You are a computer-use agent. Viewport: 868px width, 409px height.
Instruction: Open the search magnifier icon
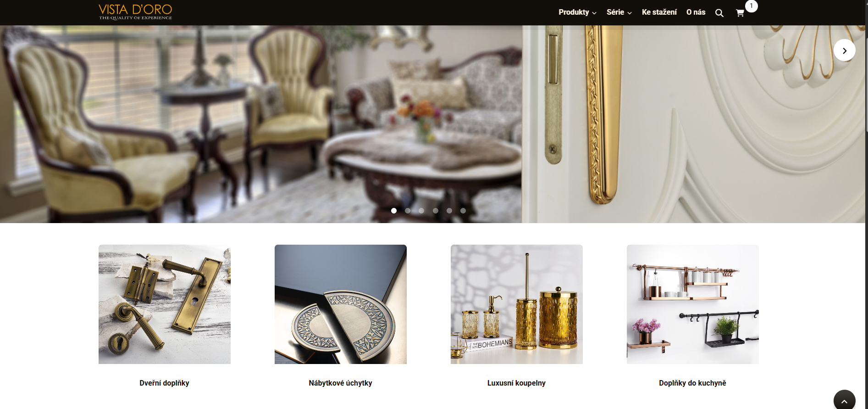point(719,13)
